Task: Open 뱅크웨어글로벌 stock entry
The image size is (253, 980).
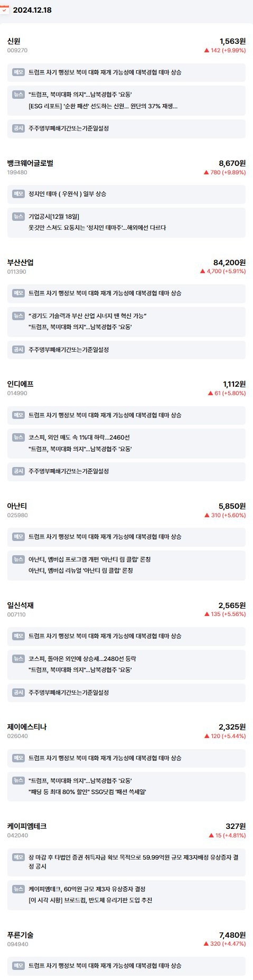Action: point(30,163)
